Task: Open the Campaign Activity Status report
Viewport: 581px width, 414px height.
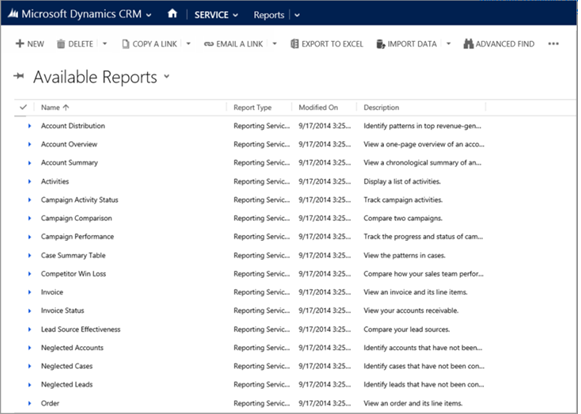Action: pyautogui.click(x=80, y=200)
